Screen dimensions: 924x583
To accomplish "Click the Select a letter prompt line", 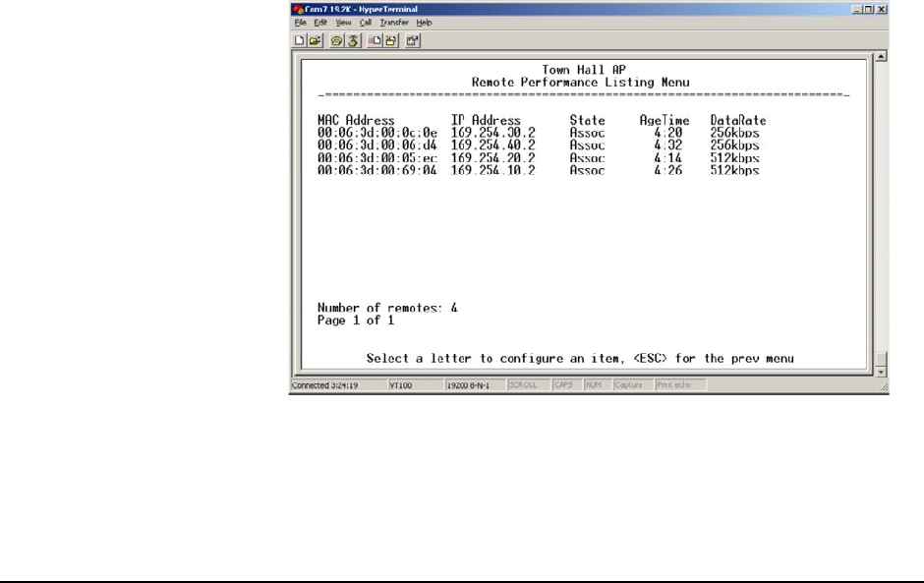I will [x=580, y=359].
